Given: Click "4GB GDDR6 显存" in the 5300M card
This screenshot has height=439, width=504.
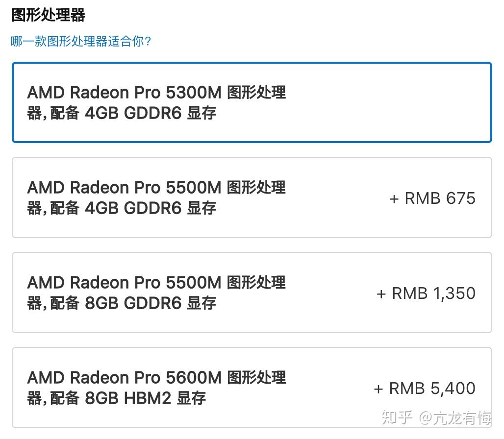Looking at the screenshot, I should click(151, 113).
